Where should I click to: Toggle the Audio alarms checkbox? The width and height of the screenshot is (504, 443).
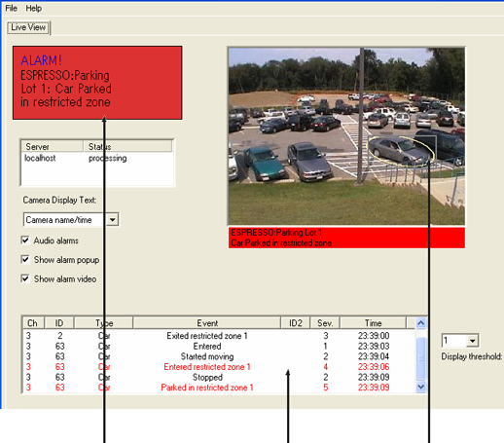[25, 240]
